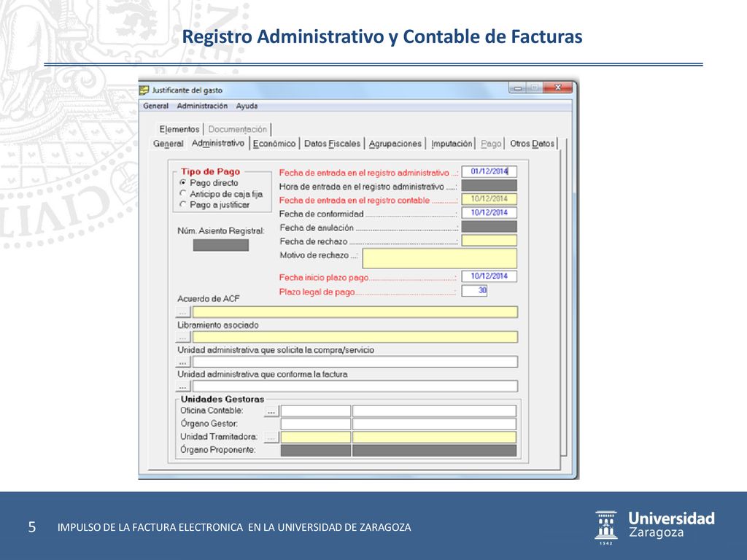Edit the Fecha inicio plazo pago field

[489, 276]
